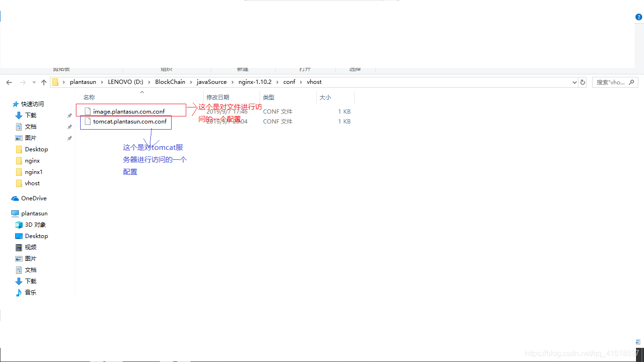Select the image.plantasun.com.conf file icon

click(87, 111)
